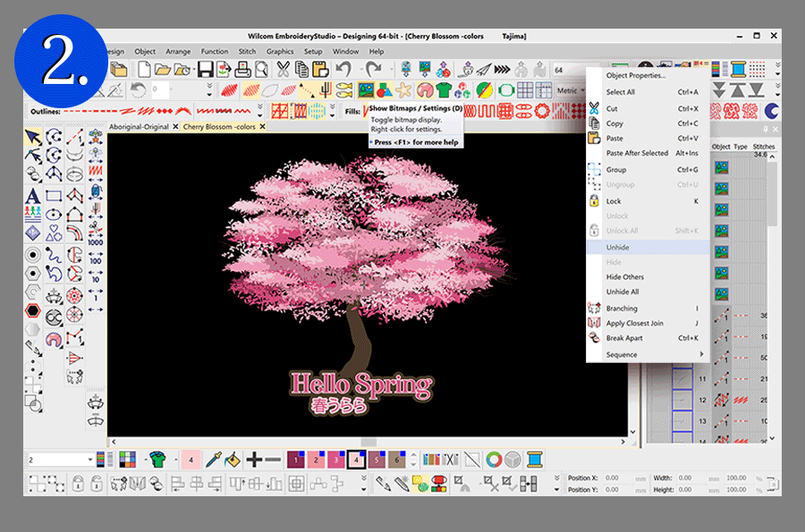The image size is (805, 532).
Task: Click the color picker eyedropper icon
Action: pos(213,460)
